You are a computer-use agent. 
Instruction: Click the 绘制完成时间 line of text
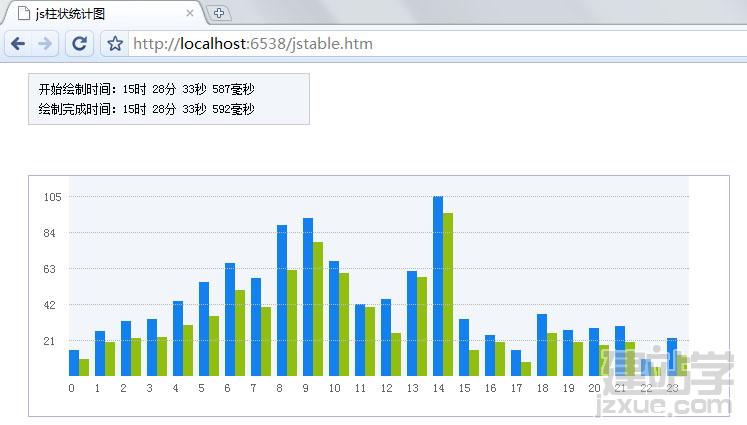(x=146, y=109)
